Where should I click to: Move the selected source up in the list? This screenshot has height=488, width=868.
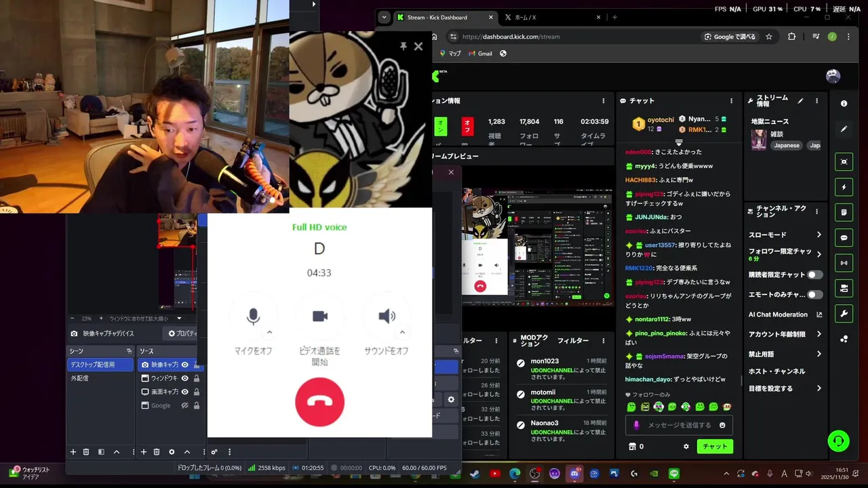tap(187, 452)
